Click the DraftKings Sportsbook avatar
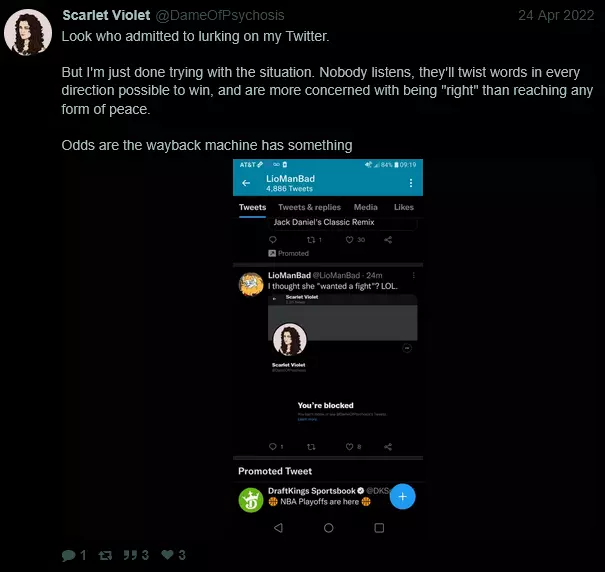This screenshot has height=572, width=605. (250, 497)
